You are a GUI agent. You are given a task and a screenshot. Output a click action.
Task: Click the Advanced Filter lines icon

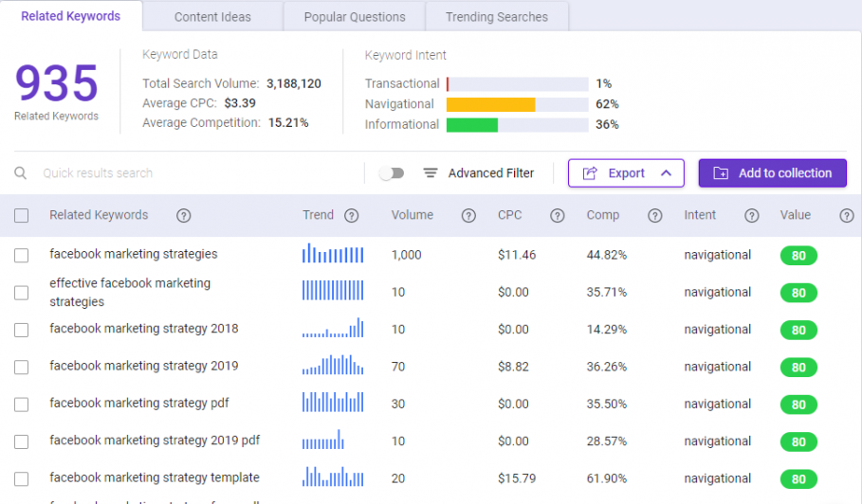[x=431, y=173]
